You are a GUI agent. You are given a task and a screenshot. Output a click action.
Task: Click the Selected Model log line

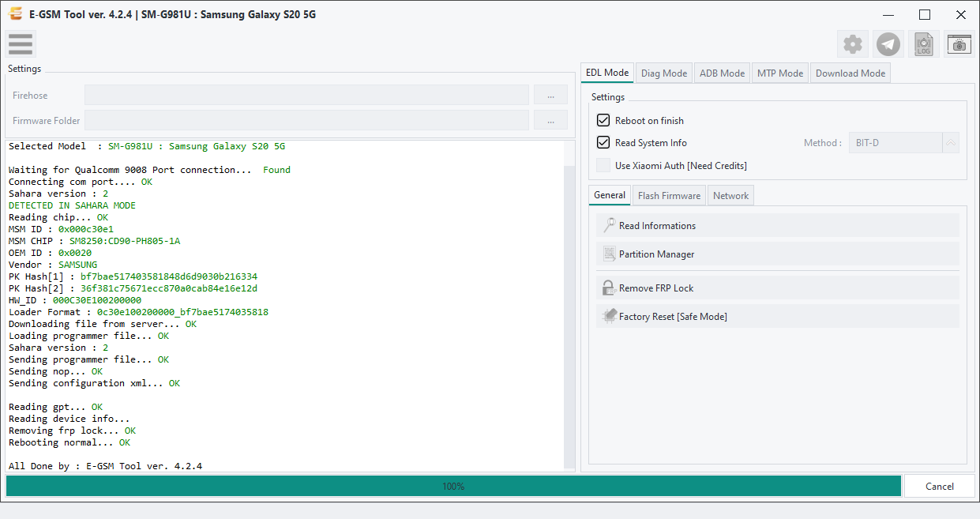click(147, 146)
